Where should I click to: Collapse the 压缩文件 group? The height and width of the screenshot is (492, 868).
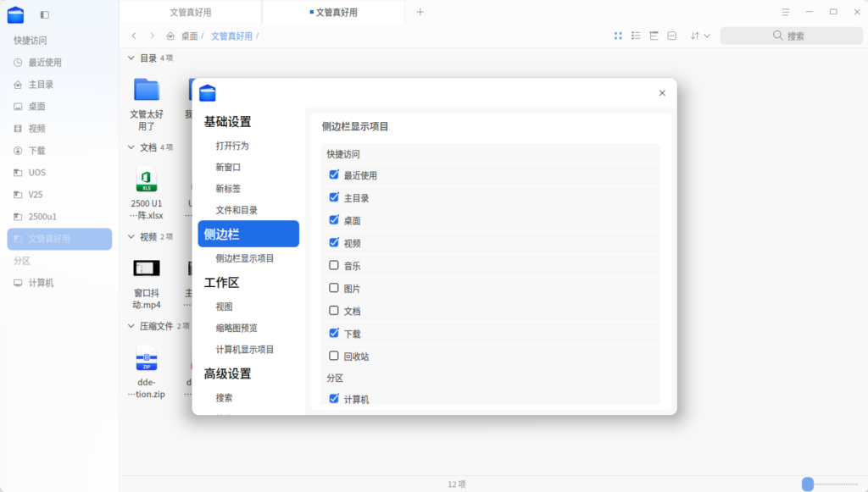pyautogui.click(x=131, y=326)
